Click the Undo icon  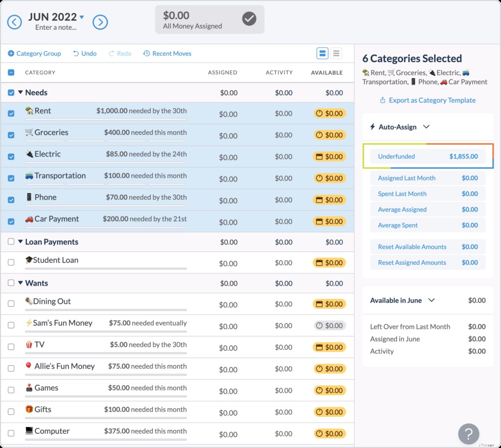[x=76, y=53]
